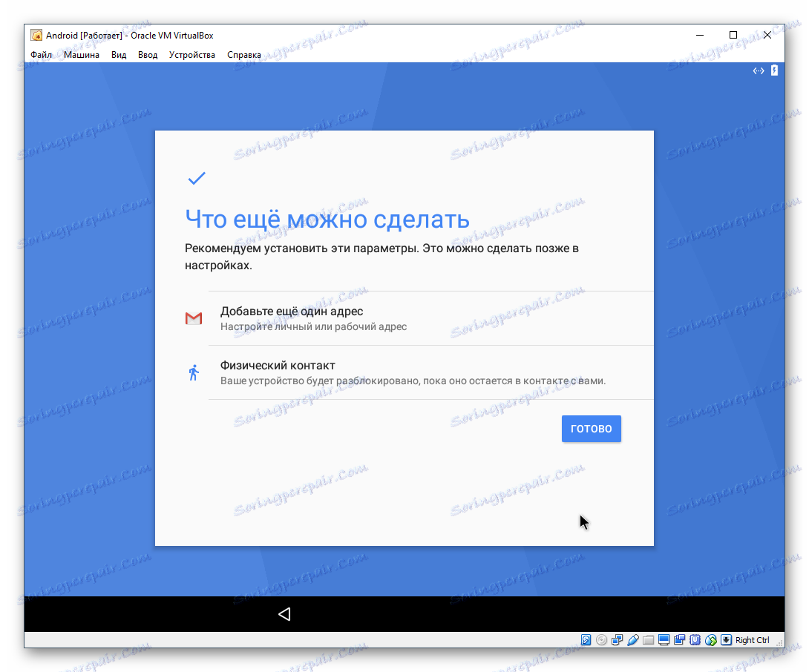Image resolution: width=809 pixels, height=672 pixels.
Task: Click the recording status icon with overlapping screens
Action: [680, 640]
